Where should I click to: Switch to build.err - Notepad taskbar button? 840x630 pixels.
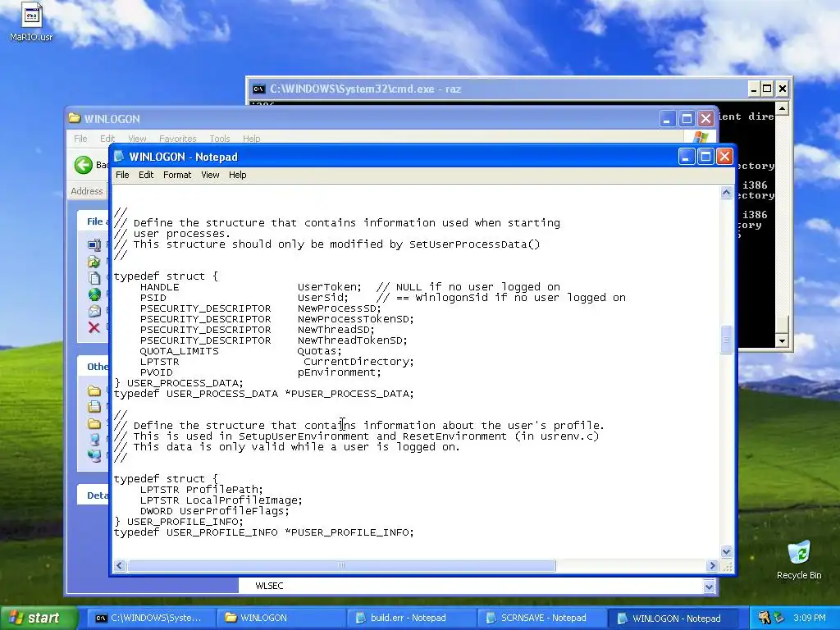click(x=411, y=618)
